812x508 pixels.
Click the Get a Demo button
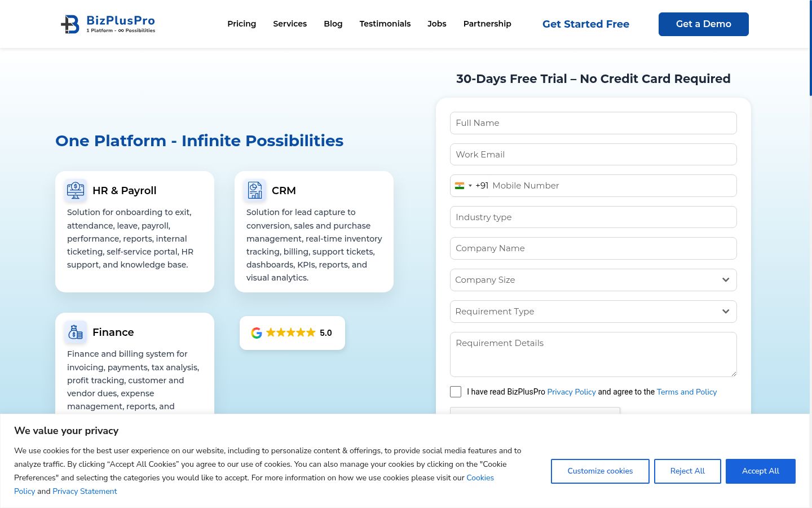tap(704, 24)
